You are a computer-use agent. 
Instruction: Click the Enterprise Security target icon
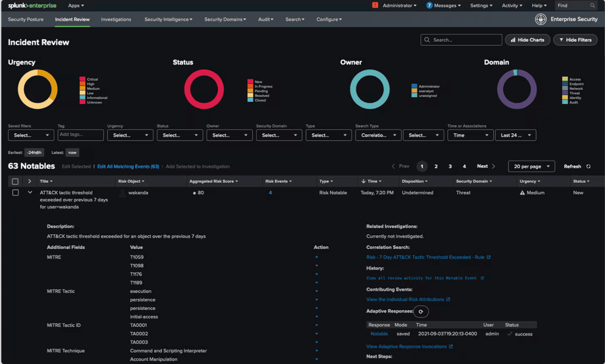(541, 19)
